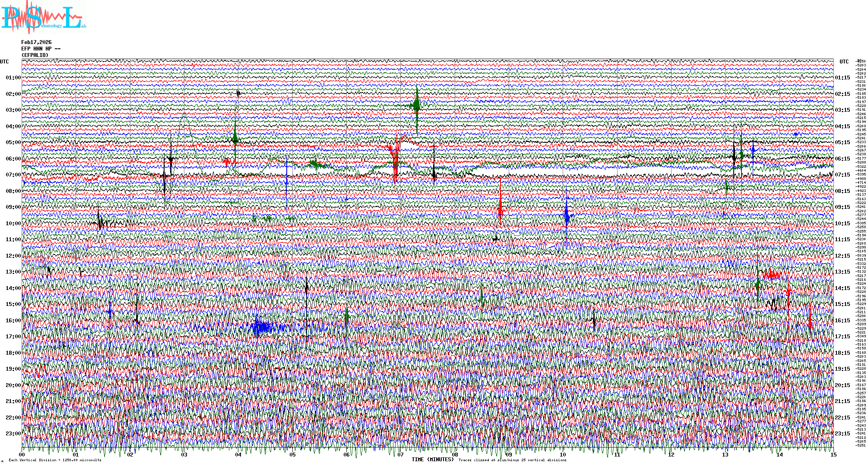Select the 07:00 hour label on the left
The image size is (868, 466).
tap(13, 175)
